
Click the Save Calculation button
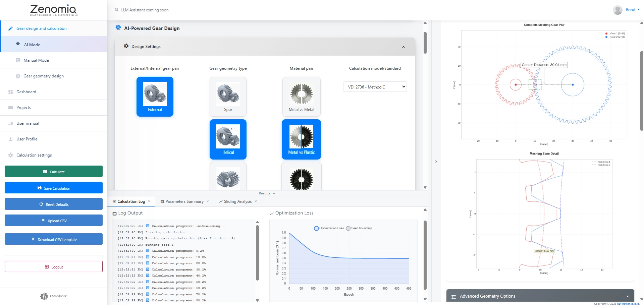click(54, 188)
